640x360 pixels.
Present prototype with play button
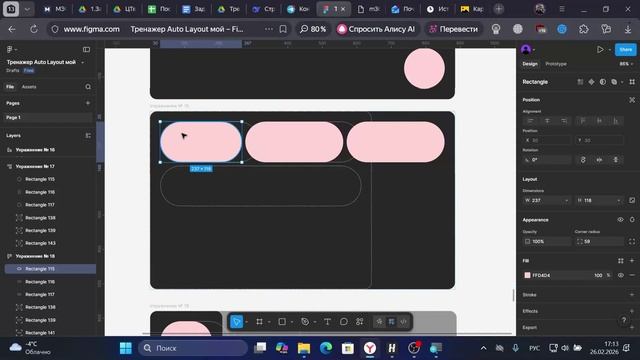click(600, 49)
